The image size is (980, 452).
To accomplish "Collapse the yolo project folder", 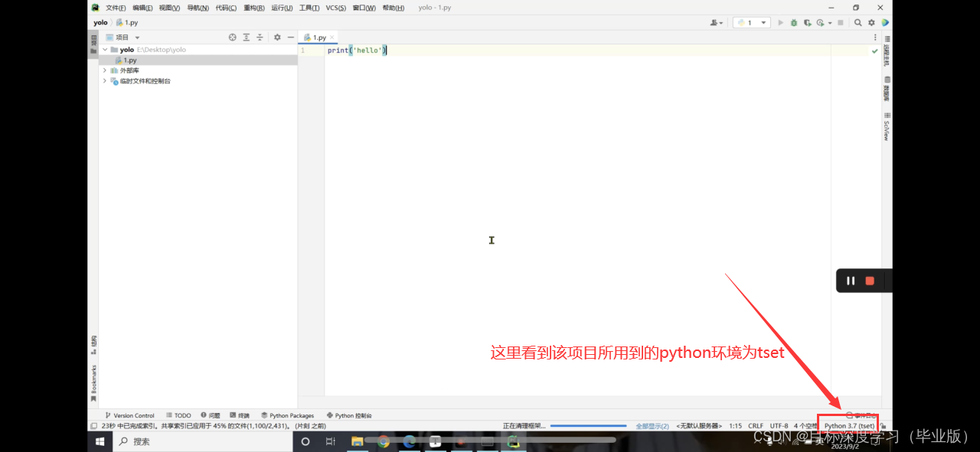I will tap(105, 50).
